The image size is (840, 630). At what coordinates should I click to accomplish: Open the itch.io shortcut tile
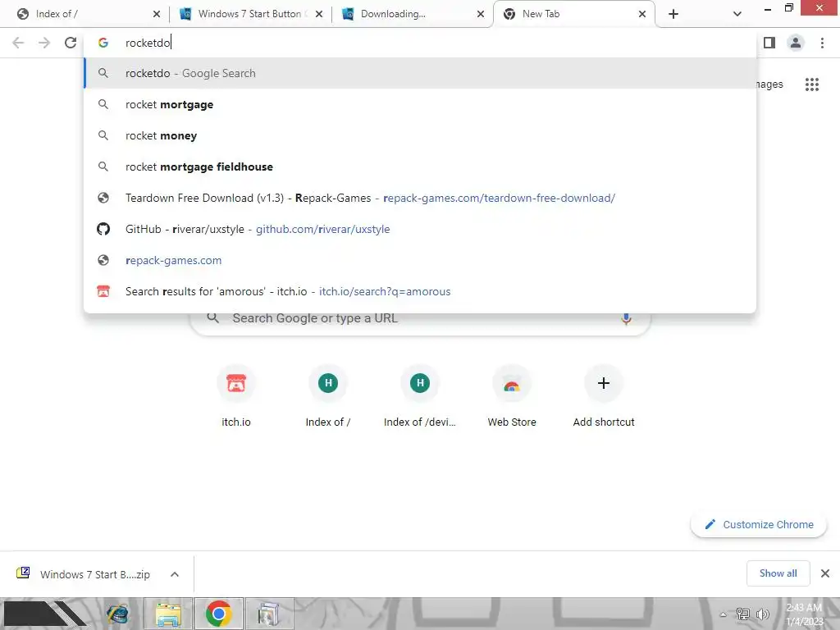(236, 396)
